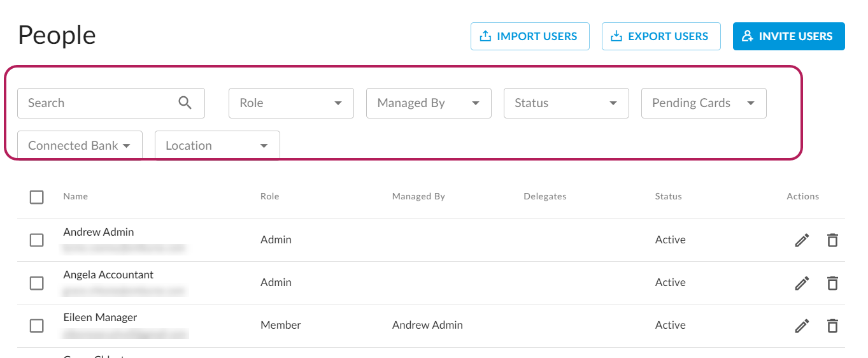This screenshot has height=358, width=868.
Task: Click the blue Invite Users button
Action: click(788, 36)
